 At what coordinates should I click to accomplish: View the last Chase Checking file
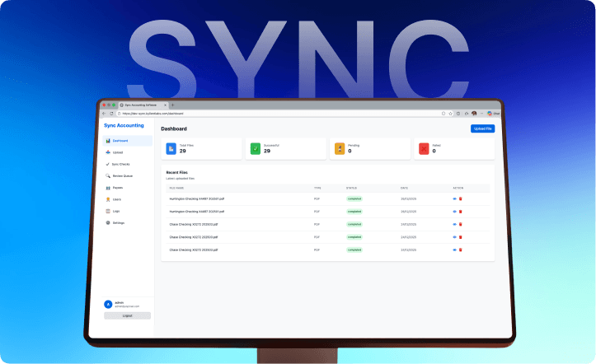point(454,250)
